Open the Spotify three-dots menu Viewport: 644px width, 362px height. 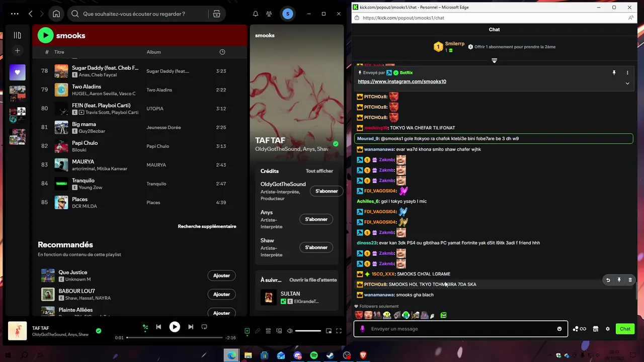pos(15,14)
